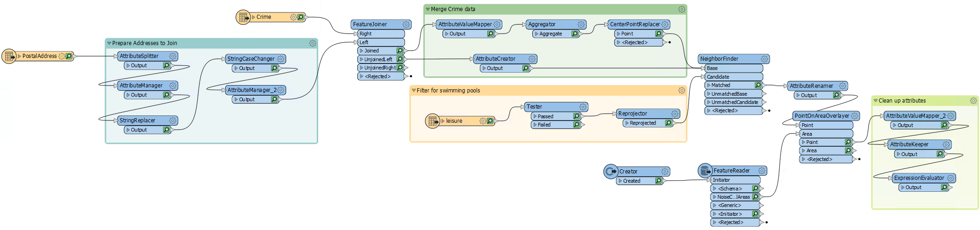Select the AttributeRenamer transformer
The image size is (980, 230).
point(817,86)
